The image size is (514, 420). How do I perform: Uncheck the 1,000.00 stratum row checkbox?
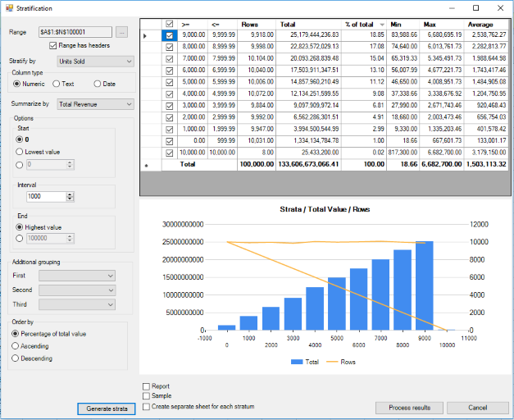pos(170,130)
